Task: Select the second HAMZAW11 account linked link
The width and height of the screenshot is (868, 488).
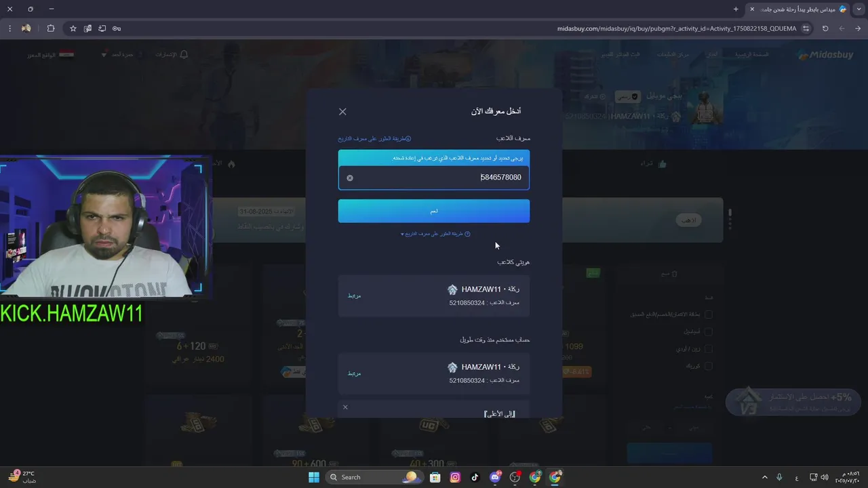Action: [354, 373]
